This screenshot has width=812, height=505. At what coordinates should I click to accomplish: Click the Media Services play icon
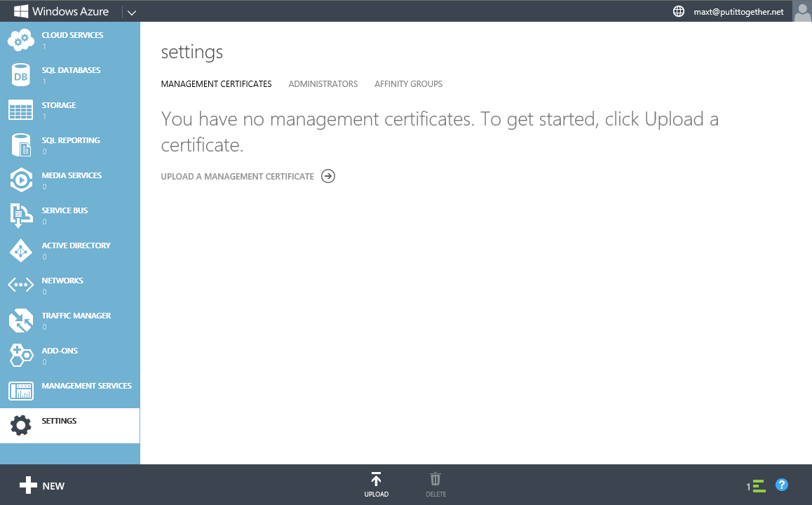tap(21, 180)
